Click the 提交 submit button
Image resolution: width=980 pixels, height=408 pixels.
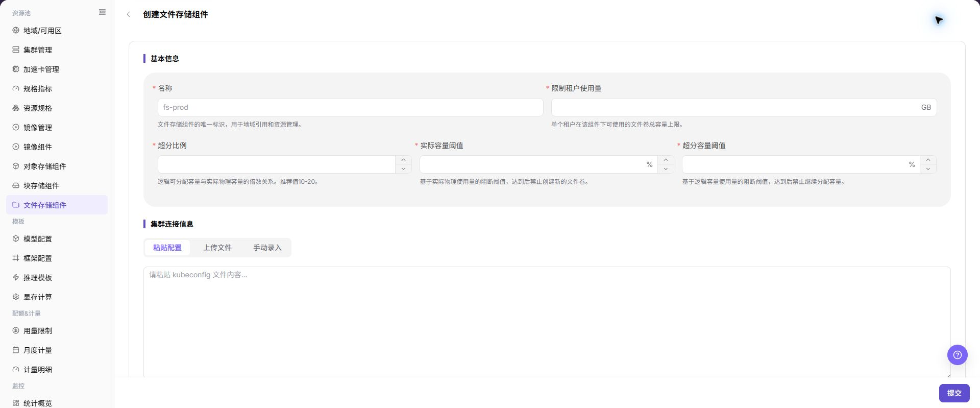tap(954, 393)
